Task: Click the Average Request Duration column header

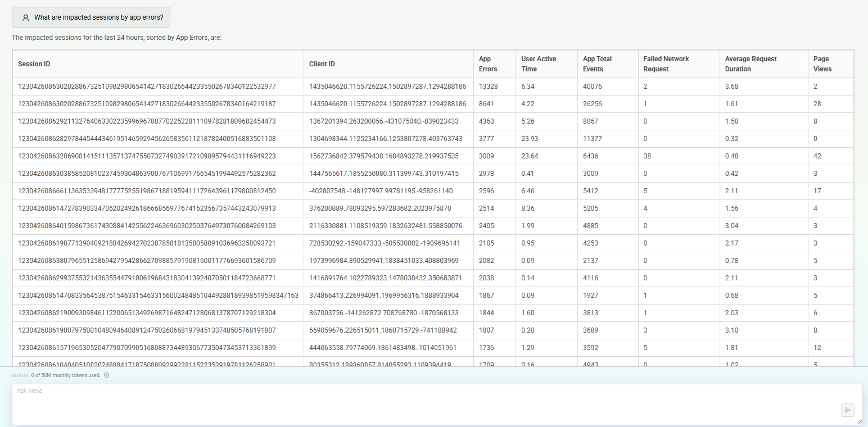Action: click(x=763, y=64)
